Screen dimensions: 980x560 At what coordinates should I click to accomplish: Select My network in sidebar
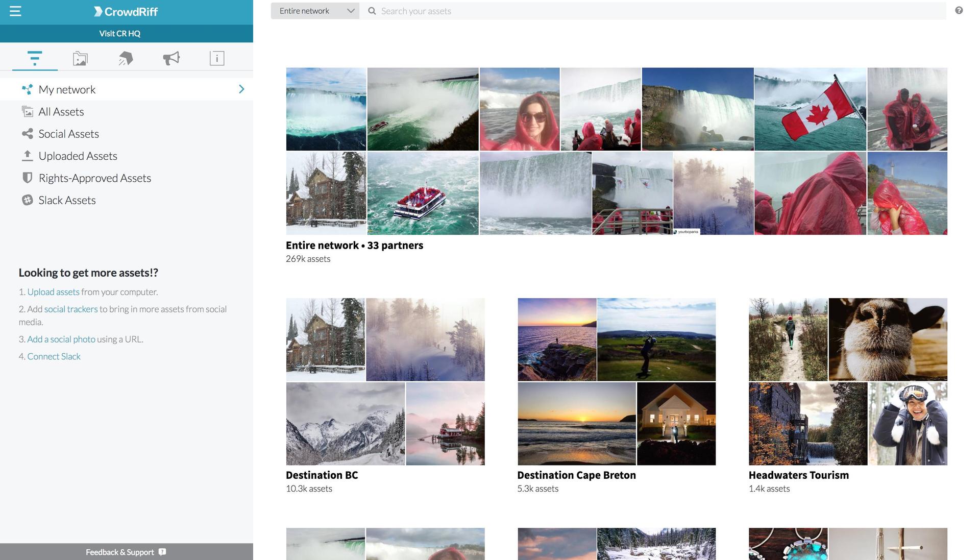[127, 89]
